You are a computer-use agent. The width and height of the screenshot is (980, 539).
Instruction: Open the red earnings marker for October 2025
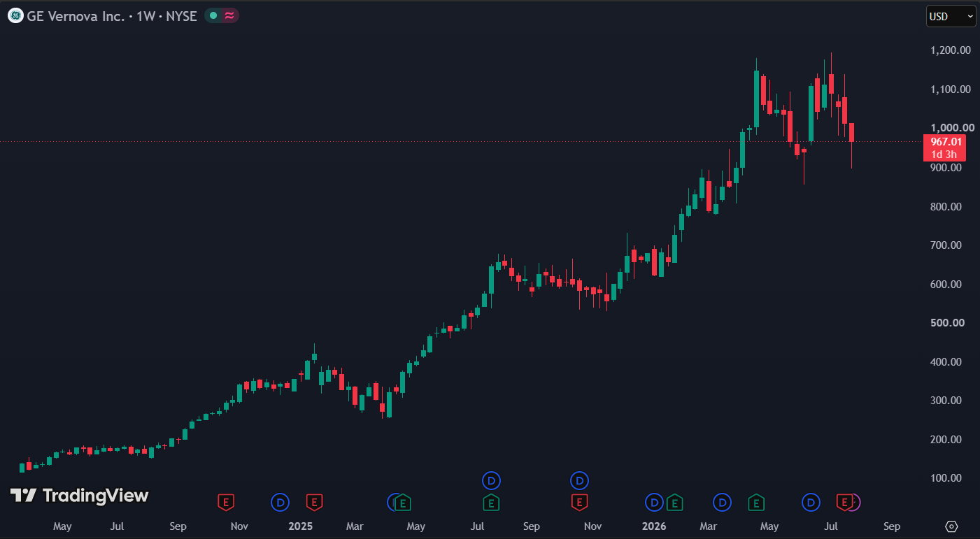[578, 501]
